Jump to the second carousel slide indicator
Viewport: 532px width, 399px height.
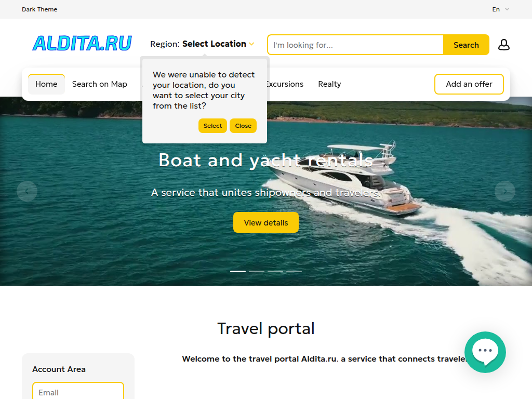click(x=257, y=271)
